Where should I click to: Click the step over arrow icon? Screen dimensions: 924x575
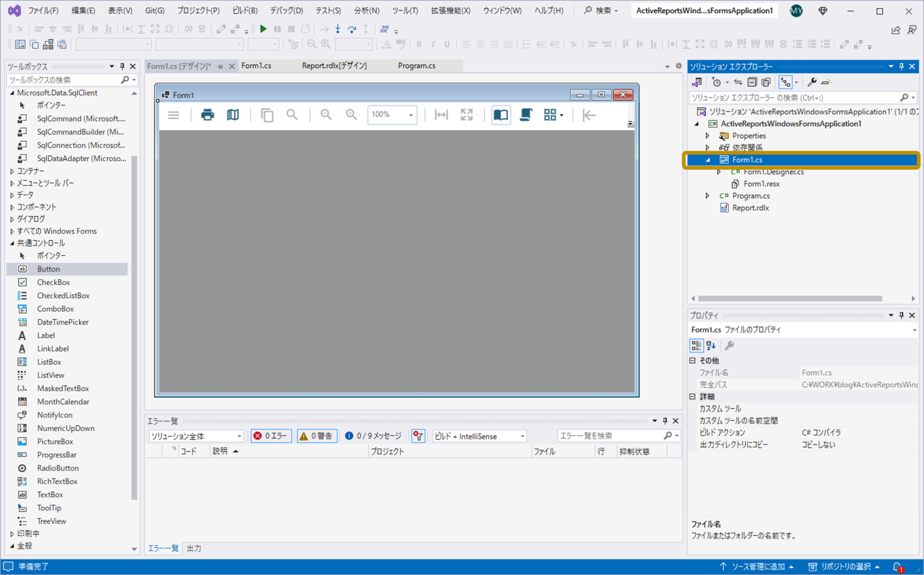352,29
